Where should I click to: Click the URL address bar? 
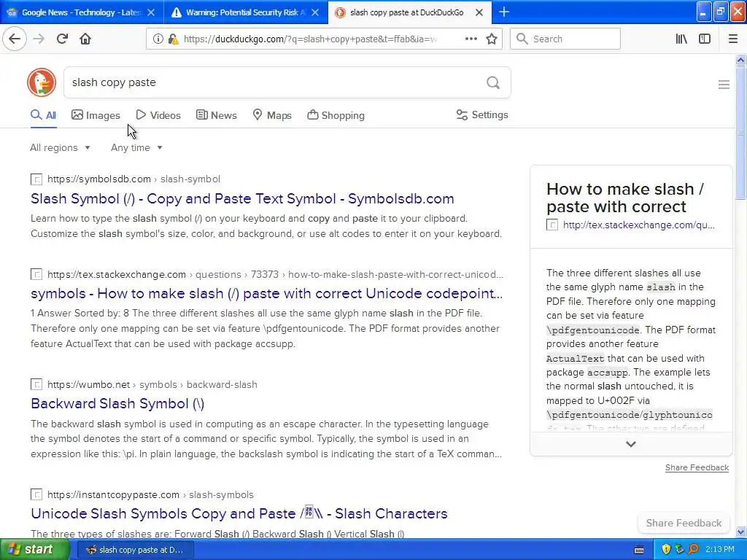309,39
